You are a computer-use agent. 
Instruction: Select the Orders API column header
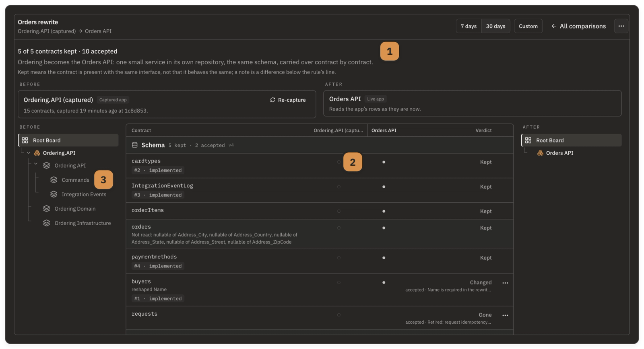[x=384, y=131]
